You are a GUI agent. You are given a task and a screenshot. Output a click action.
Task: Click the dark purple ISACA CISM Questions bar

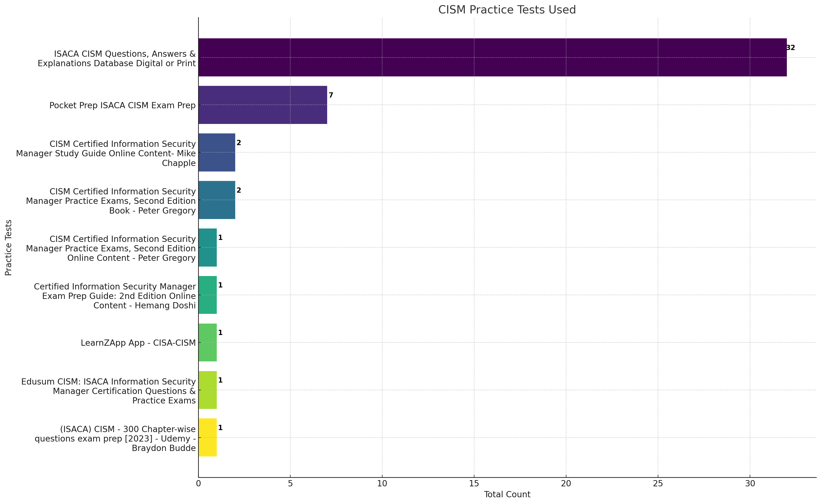(492, 57)
